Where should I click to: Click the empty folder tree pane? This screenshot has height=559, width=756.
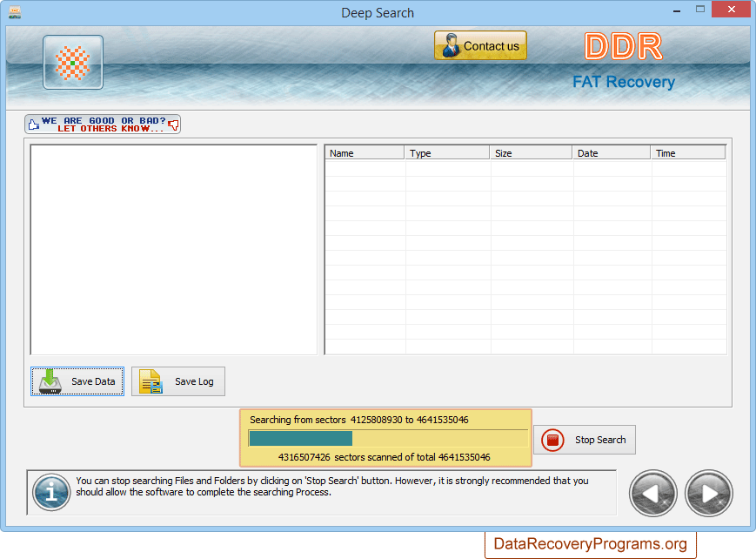click(174, 250)
